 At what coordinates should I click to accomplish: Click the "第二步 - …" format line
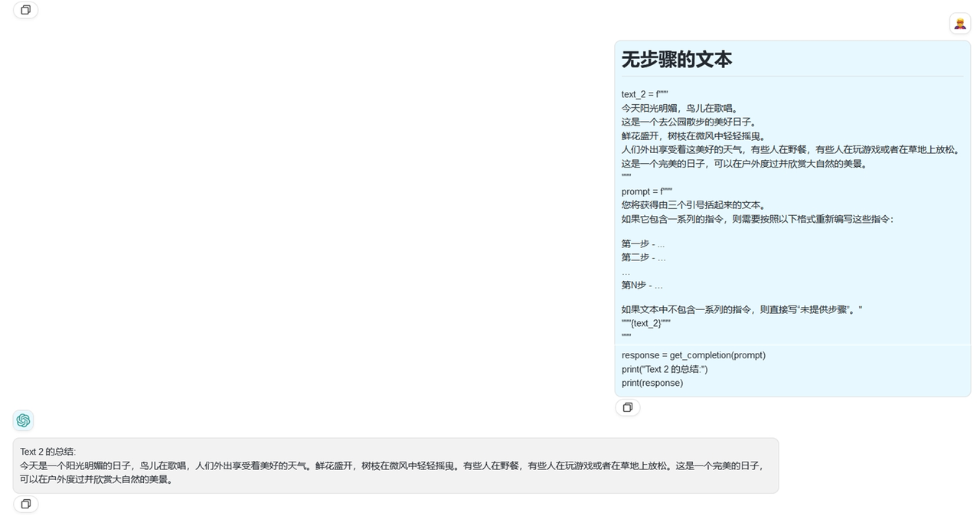(643, 257)
